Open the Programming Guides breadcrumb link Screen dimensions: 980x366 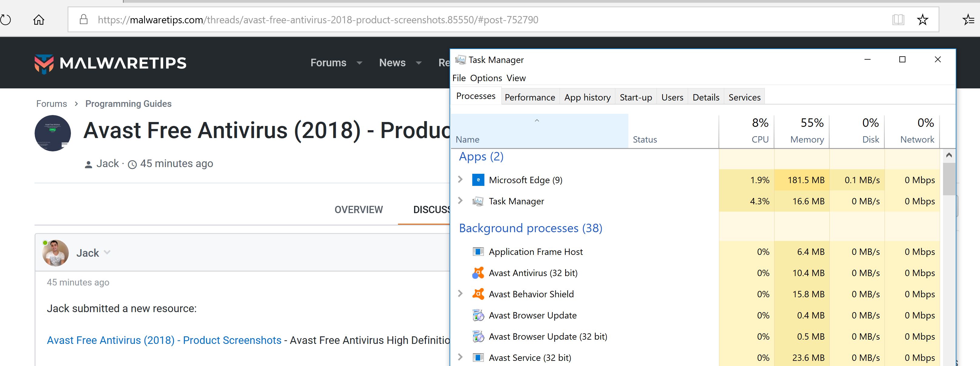[x=128, y=104]
